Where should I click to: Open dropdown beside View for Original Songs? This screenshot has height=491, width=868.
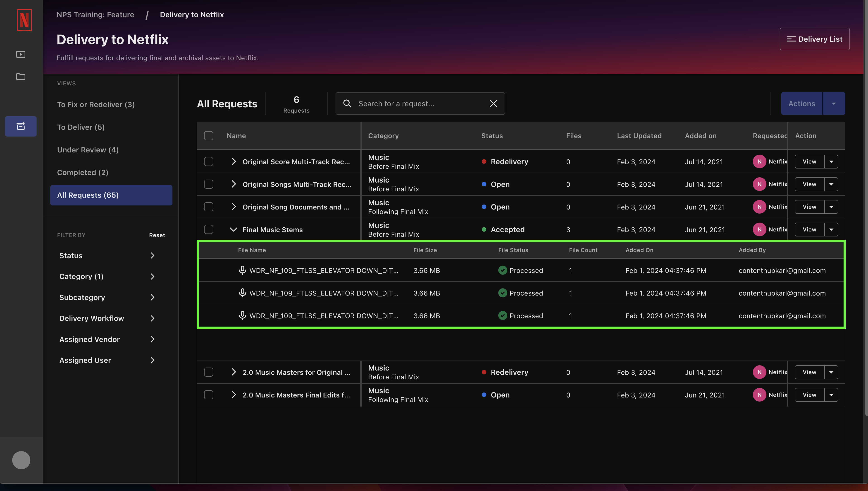[x=831, y=184]
